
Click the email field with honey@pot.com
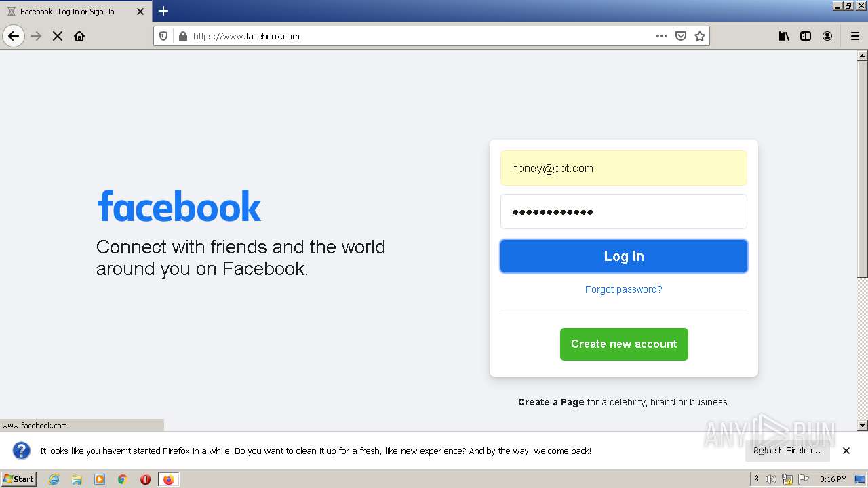click(623, 168)
